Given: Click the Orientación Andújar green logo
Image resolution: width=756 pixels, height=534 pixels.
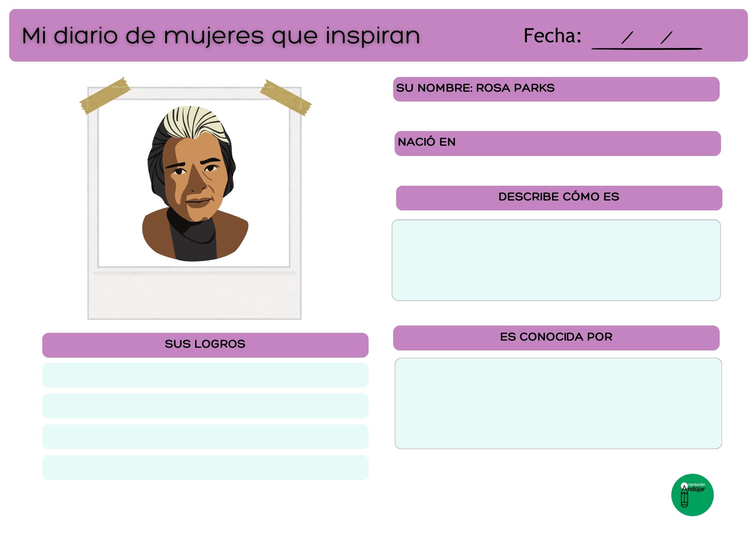Looking at the screenshot, I should click(692, 495).
